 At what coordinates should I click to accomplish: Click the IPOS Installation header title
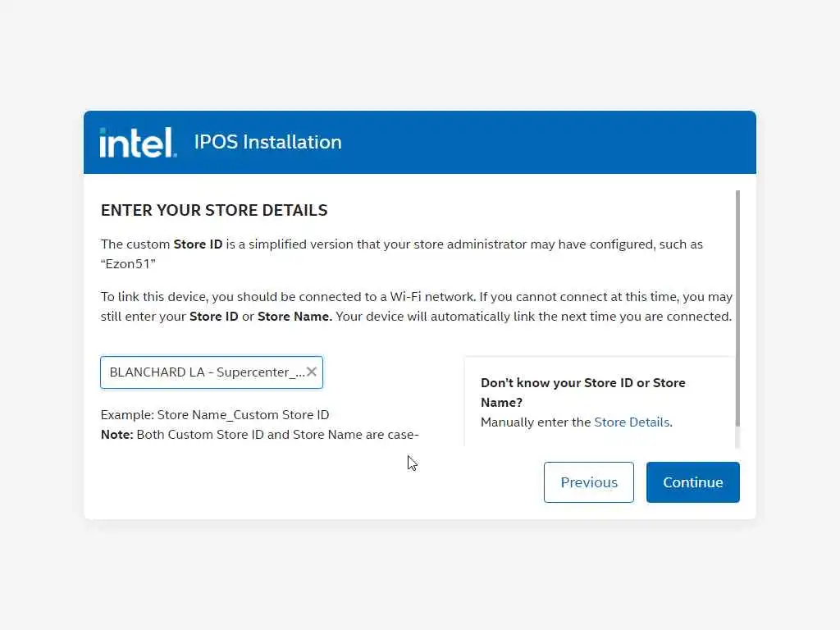267,142
